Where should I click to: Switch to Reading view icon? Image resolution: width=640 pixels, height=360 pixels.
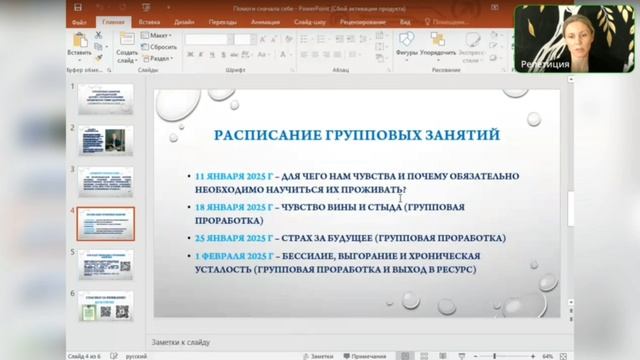(x=443, y=356)
